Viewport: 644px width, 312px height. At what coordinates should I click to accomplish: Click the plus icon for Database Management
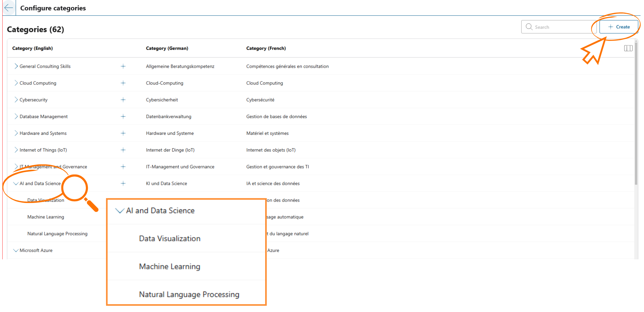[123, 117]
